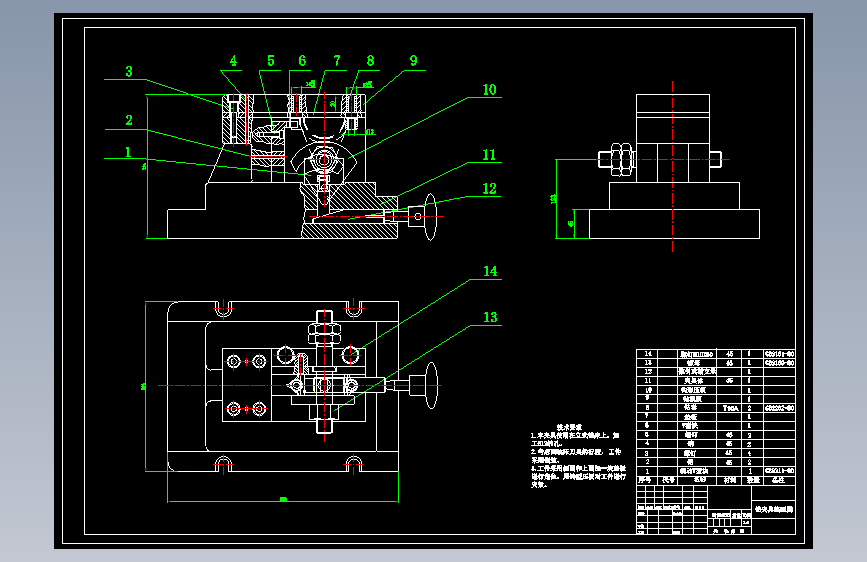Click the green balloon label 5
The image size is (867, 562).
(270, 61)
